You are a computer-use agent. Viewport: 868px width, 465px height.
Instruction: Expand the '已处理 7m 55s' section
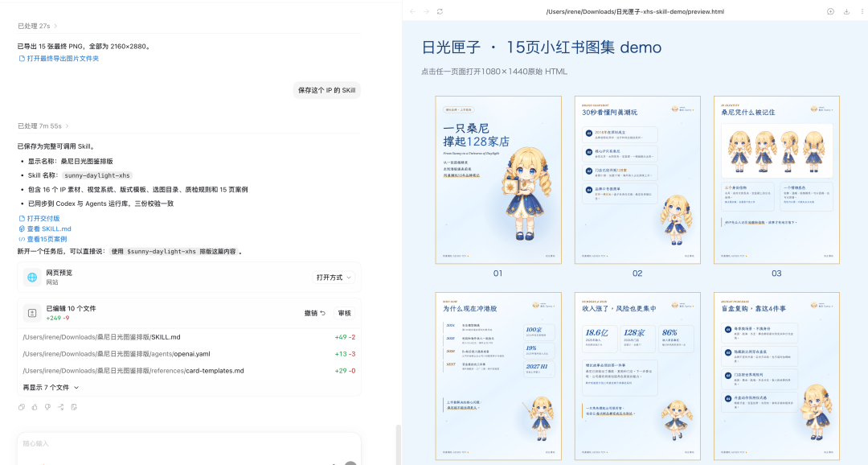pos(43,126)
